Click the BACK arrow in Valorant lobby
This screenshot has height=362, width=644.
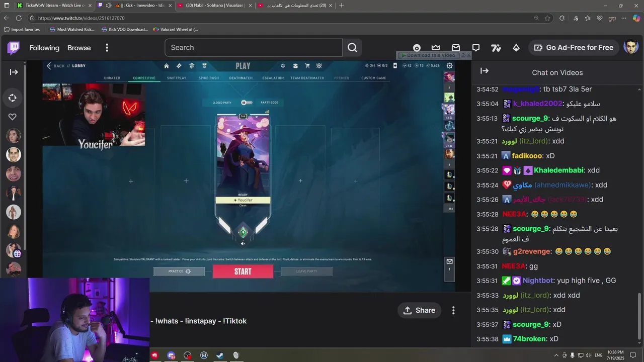click(x=49, y=66)
